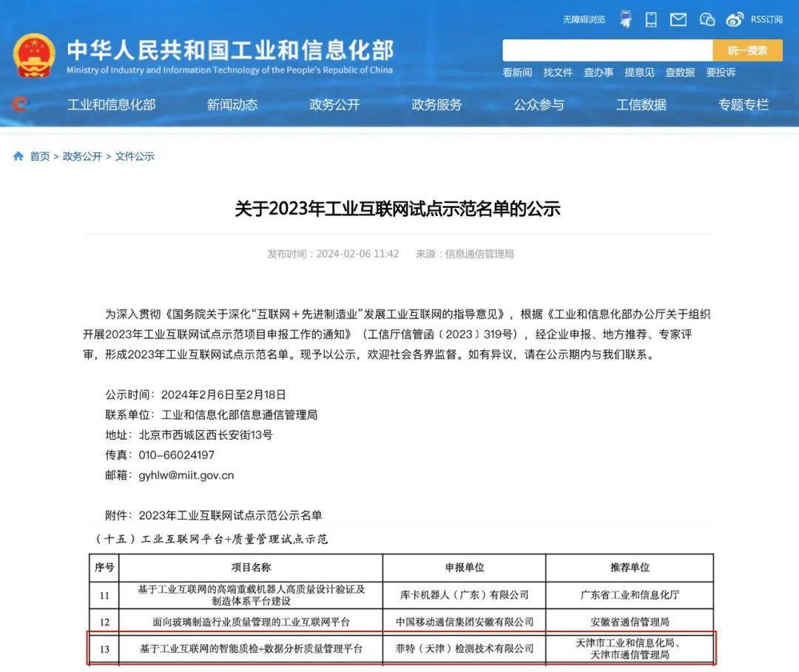The image size is (799, 672).
Task: Open the 新闻动态 navigation menu
Action: click(x=232, y=104)
